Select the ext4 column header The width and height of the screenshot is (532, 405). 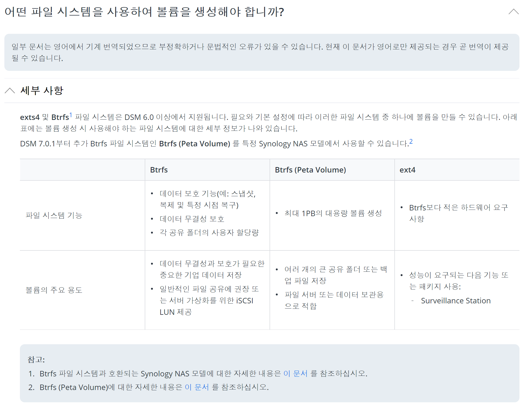point(407,170)
